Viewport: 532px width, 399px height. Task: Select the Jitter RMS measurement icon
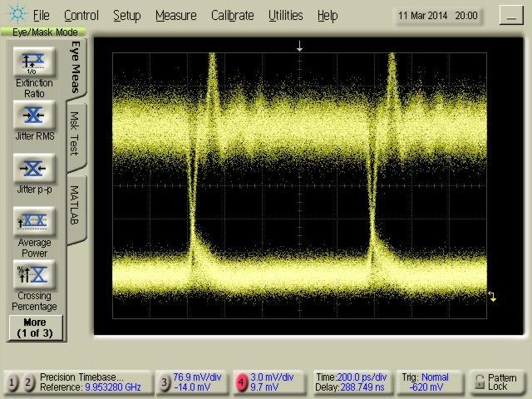[34, 115]
